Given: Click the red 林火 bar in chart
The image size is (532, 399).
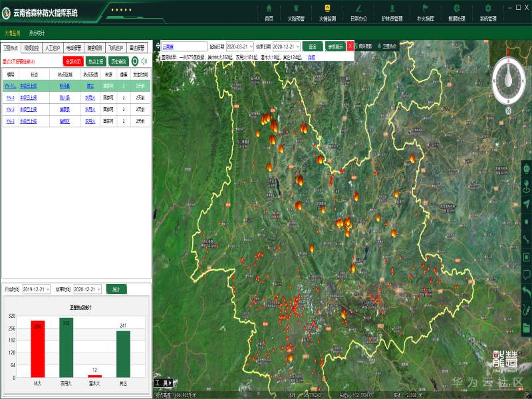Looking at the screenshot, I should click(37, 348).
